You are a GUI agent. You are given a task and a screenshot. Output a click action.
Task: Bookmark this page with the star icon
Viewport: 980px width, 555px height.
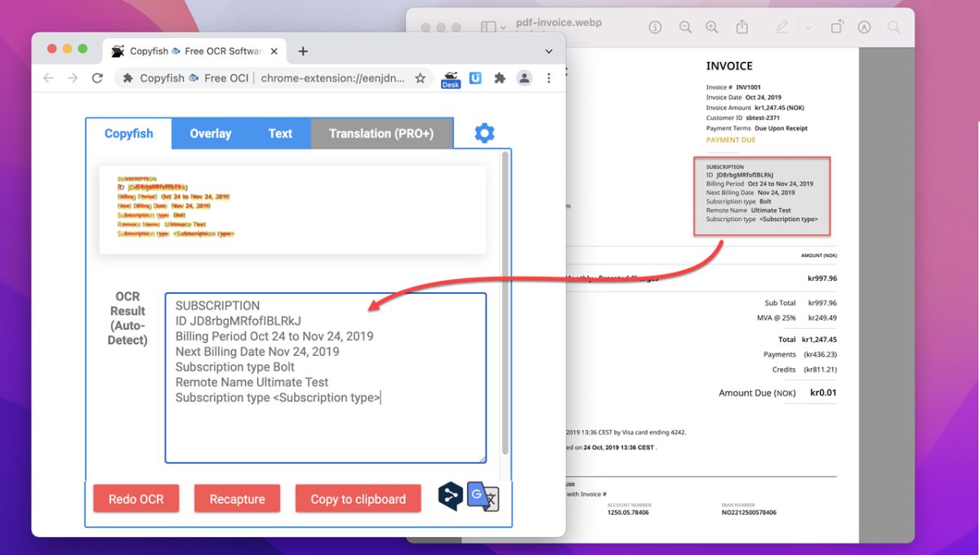(x=420, y=78)
